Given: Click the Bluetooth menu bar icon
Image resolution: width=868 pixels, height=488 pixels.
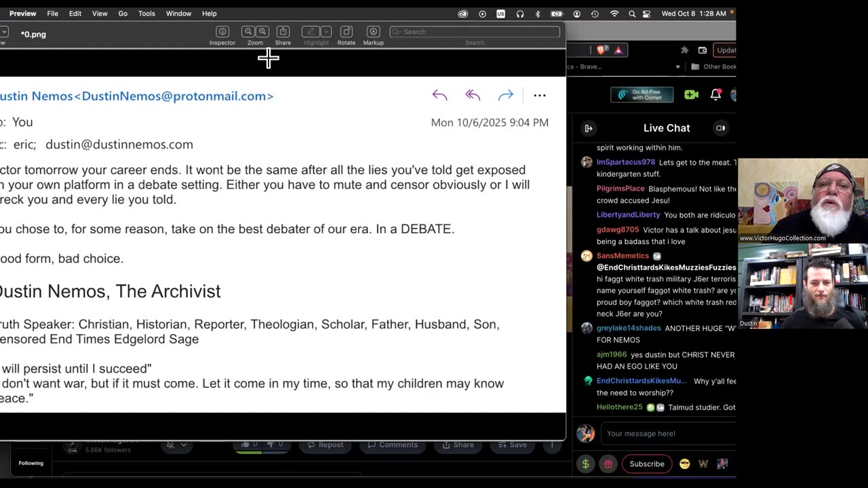Looking at the screenshot, I should [538, 14].
